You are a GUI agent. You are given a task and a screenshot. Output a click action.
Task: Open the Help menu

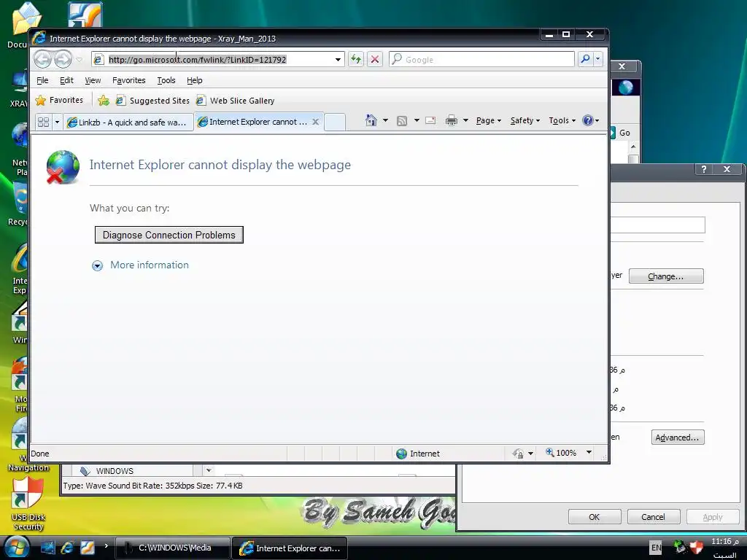click(x=194, y=80)
